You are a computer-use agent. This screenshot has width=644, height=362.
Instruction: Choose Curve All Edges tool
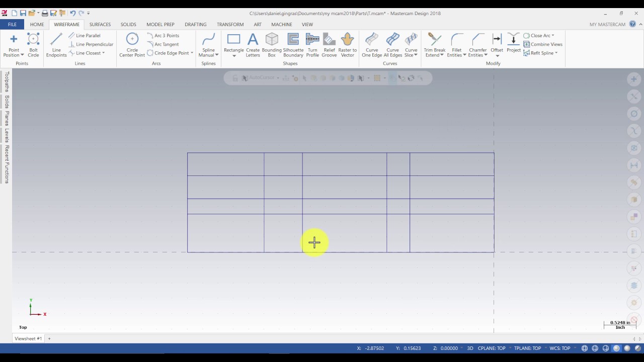click(393, 45)
